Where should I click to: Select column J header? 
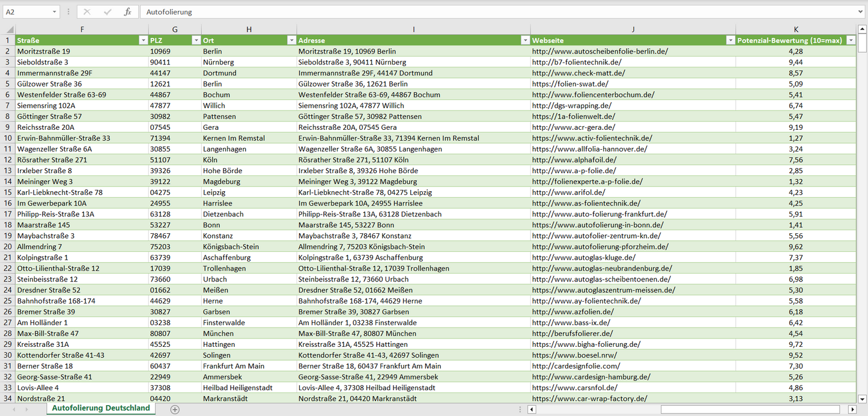(x=633, y=29)
